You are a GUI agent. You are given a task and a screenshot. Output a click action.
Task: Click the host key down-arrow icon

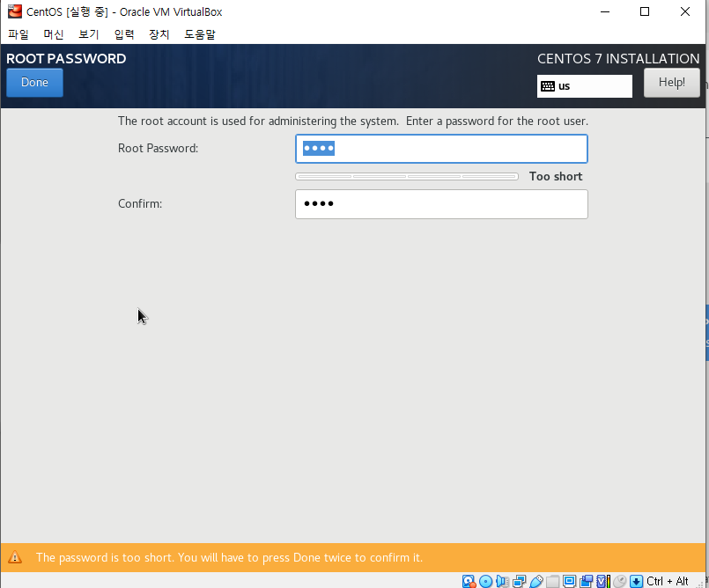(x=636, y=581)
